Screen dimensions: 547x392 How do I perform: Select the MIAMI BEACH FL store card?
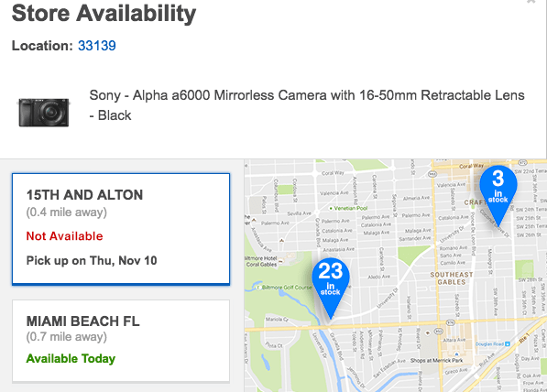click(x=121, y=341)
